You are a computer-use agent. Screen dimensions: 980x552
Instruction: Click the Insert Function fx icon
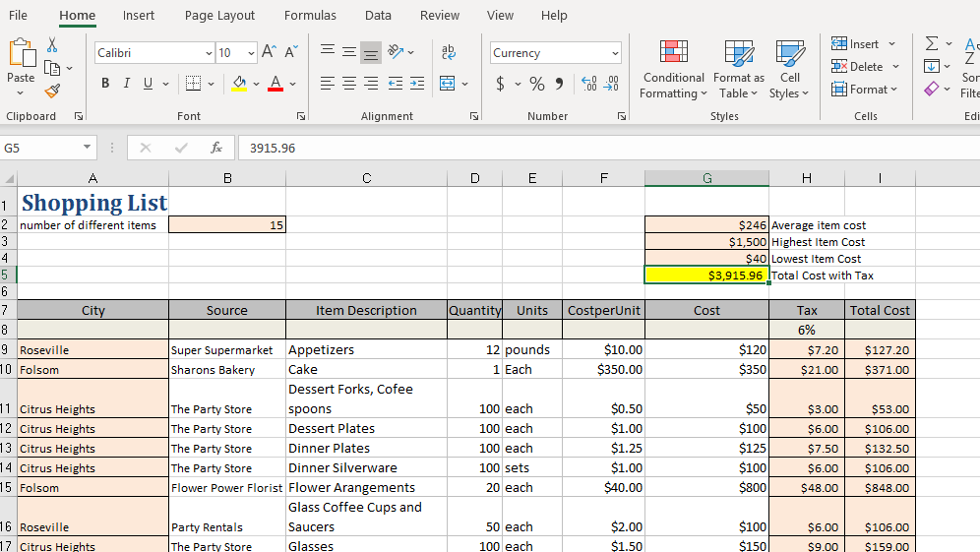pos(216,148)
